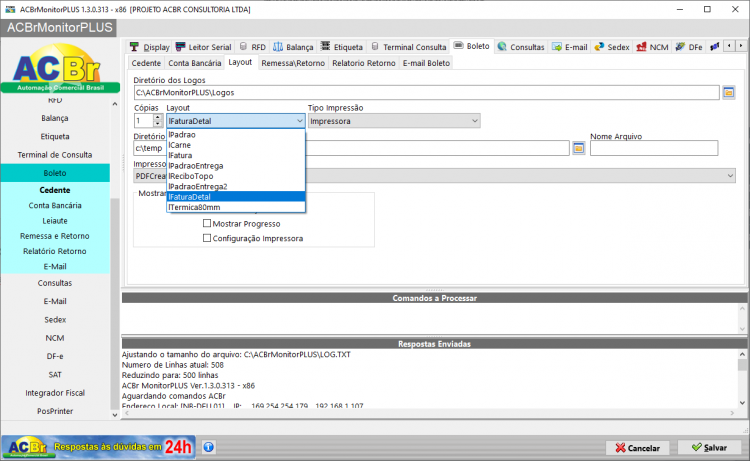This screenshot has height=461, width=750.
Task: Select Etiqueta in the sidebar
Action: click(55, 137)
